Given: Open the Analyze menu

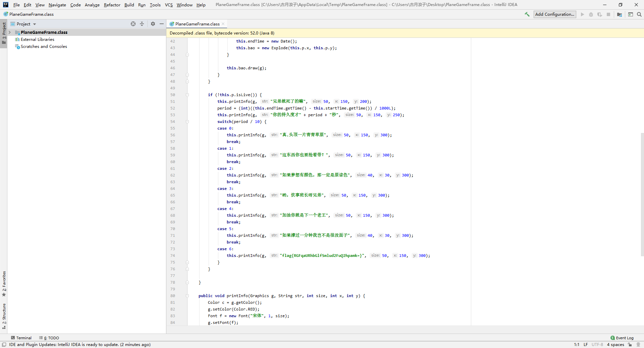Looking at the screenshot, I should click(x=92, y=5).
